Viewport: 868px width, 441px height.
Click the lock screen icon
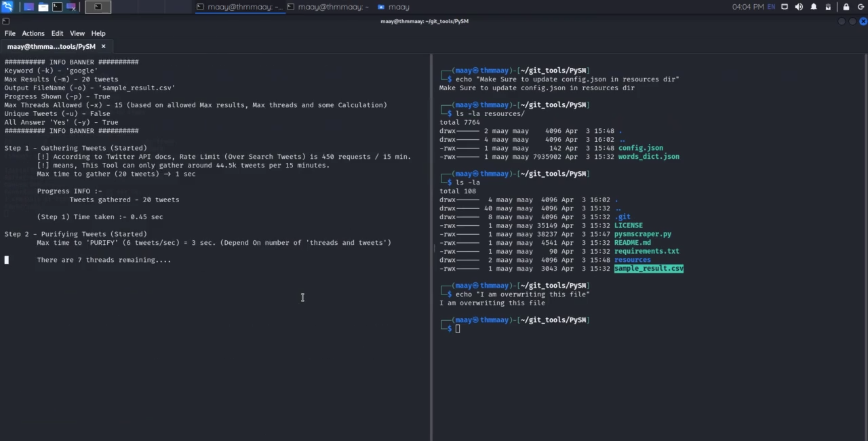pyautogui.click(x=846, y=7)
